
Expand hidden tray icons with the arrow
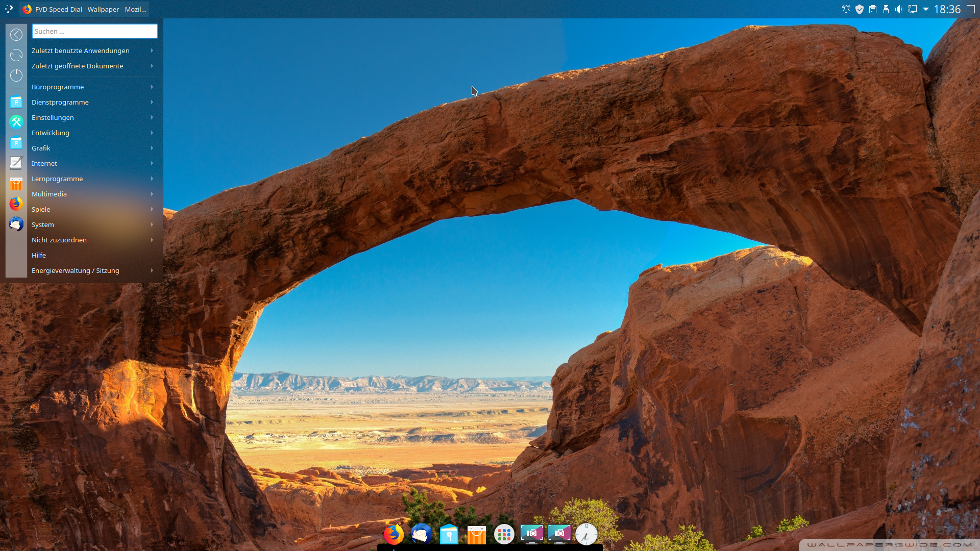926,9
